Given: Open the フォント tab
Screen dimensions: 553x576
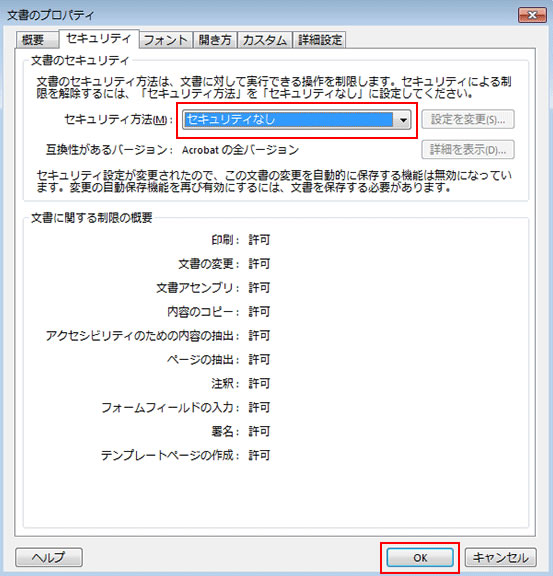Looking at the screenshot, I should click(x=166, y=40).
